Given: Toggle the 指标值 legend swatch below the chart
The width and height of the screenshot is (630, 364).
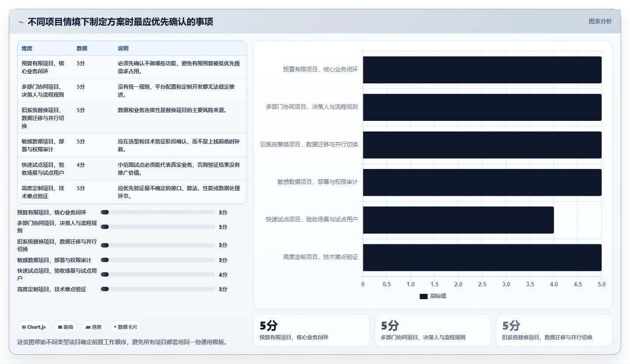Looking at the screenshot, I should click(423, 296).
